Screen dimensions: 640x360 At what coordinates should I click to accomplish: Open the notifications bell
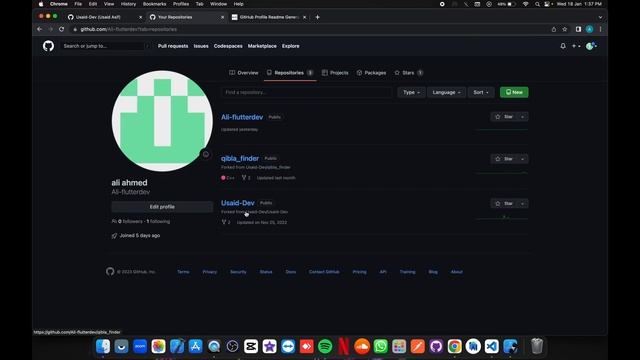563,46
